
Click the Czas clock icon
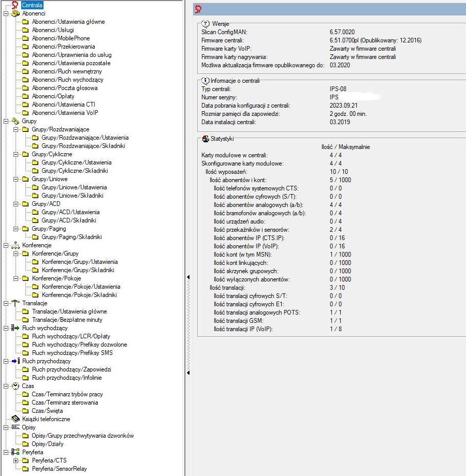pos(16,386)
